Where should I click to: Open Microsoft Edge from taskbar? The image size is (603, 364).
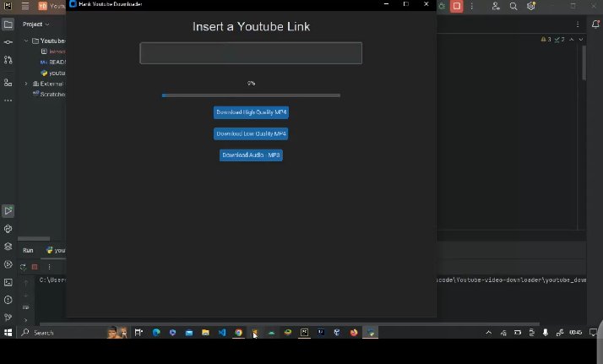pyautogui.click(x=156, y=333)
